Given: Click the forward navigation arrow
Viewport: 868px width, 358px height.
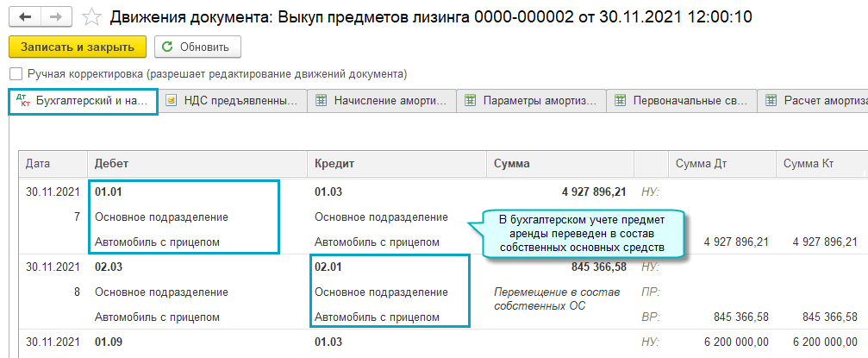Looking at the screenshot, I should click(57, 17).
